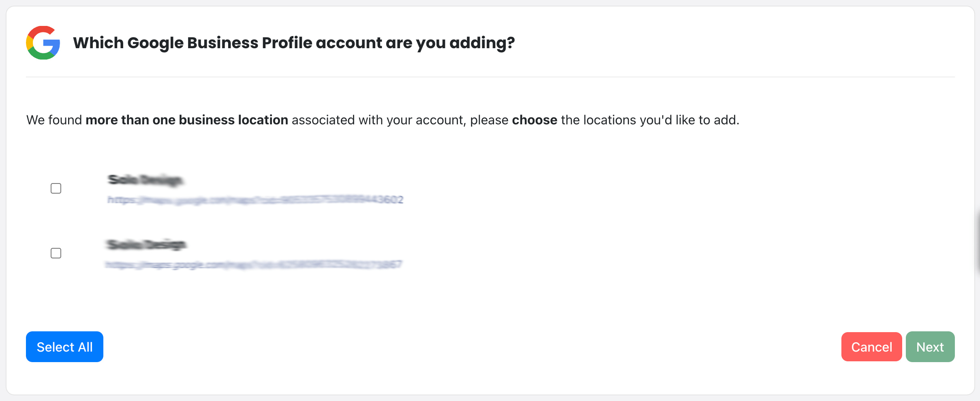980x401 pixels.
Task: Click the second blurred business name
Action: click(x=146, y=245)
